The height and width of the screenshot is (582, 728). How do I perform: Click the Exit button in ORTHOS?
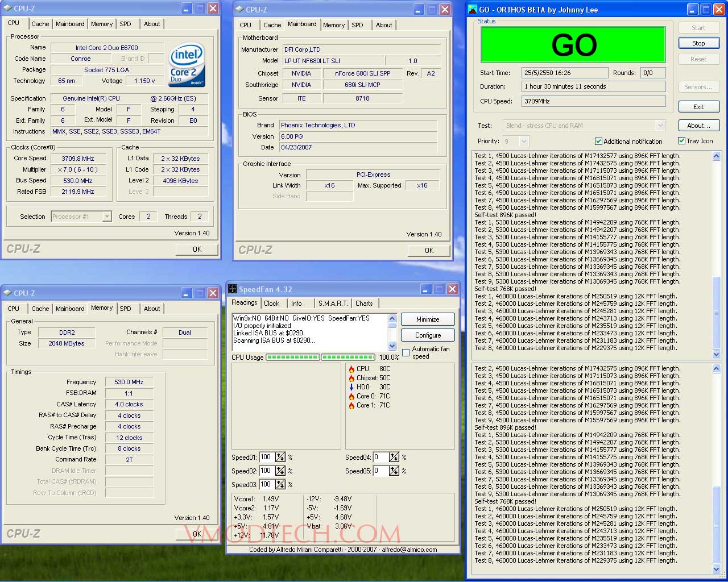[x=698, y=107]
